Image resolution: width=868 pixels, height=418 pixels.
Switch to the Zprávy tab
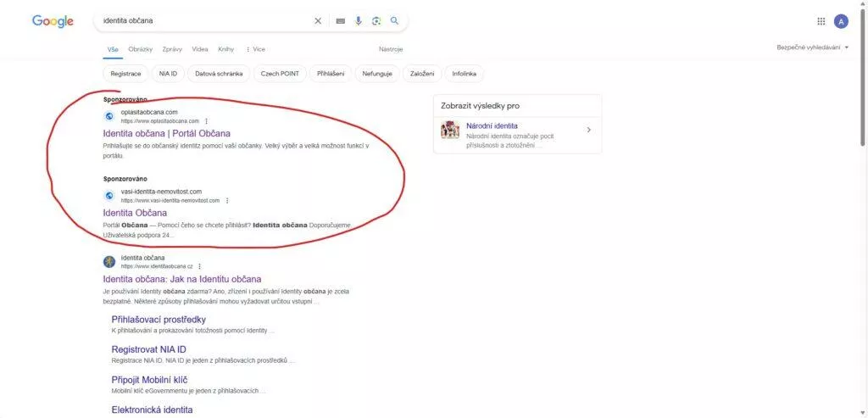172,49
